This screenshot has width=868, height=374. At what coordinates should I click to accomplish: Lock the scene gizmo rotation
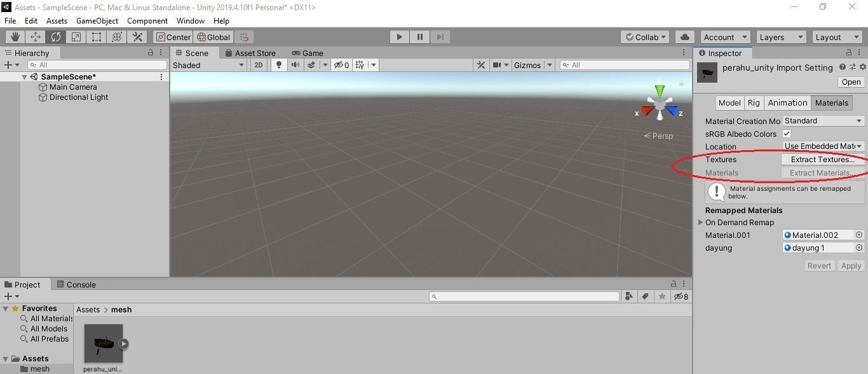click(681, 83)
